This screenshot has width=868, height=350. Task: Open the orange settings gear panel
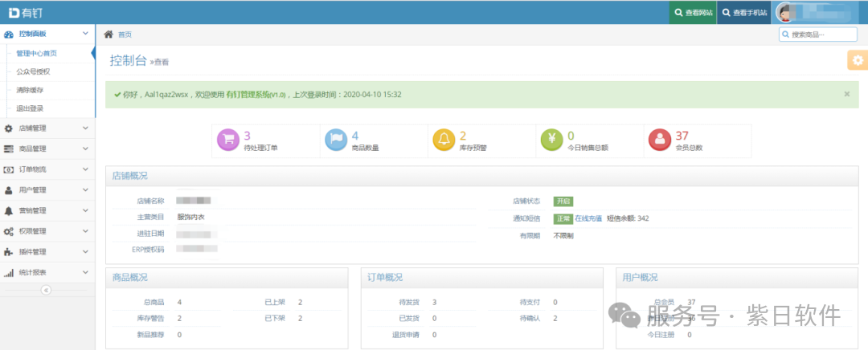[858, 59]
